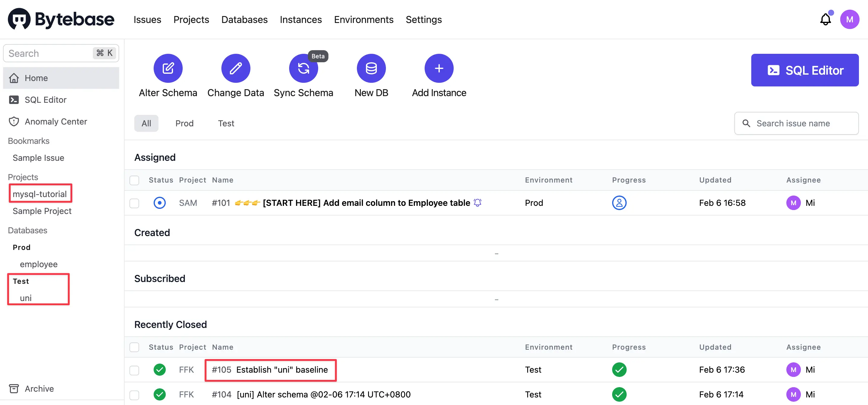Check the box for issue #105
868x405 pixels.
(x=134, y=370)
